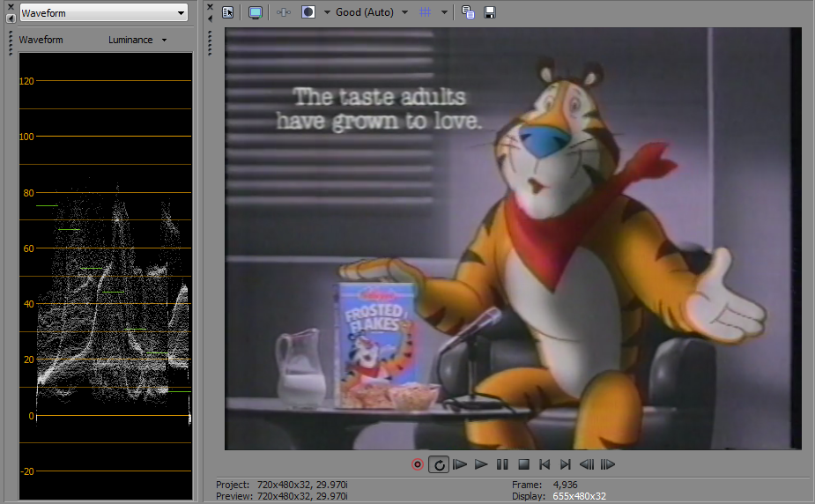Viewport: 815px width, 504px height.
Task: Collapse Video Preview panel with arrow
Action: coord(210,19)
